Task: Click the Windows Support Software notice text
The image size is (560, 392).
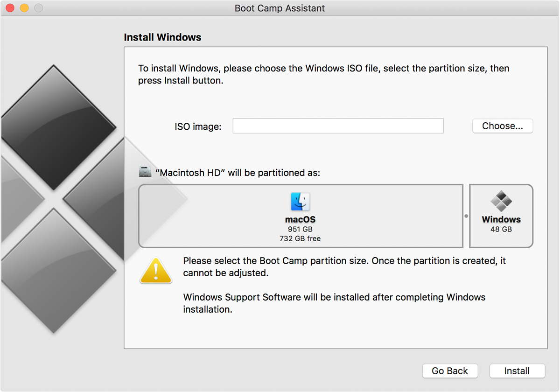Action: point(335,303)
